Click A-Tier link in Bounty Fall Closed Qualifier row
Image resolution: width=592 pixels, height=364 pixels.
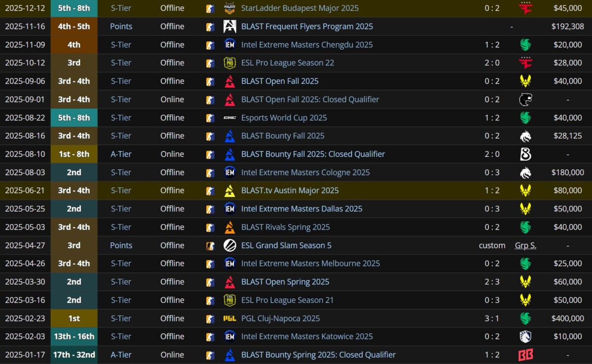click(121, 154)
